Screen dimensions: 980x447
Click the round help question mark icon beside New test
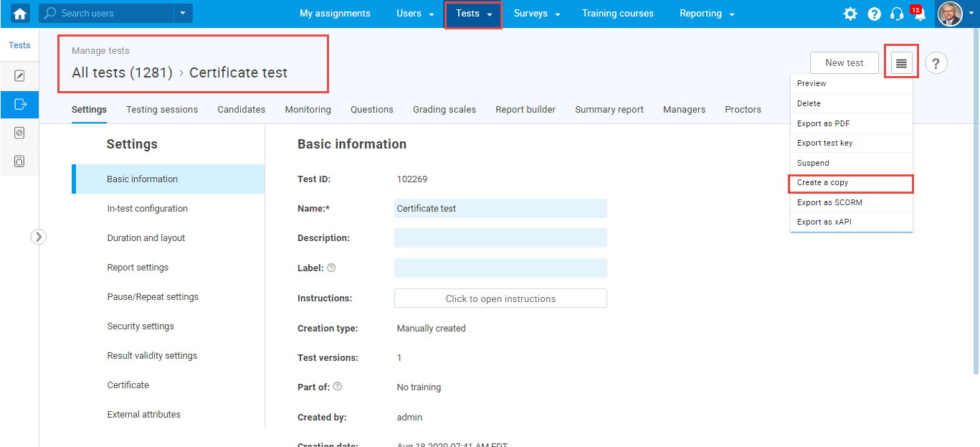(936, 63)
